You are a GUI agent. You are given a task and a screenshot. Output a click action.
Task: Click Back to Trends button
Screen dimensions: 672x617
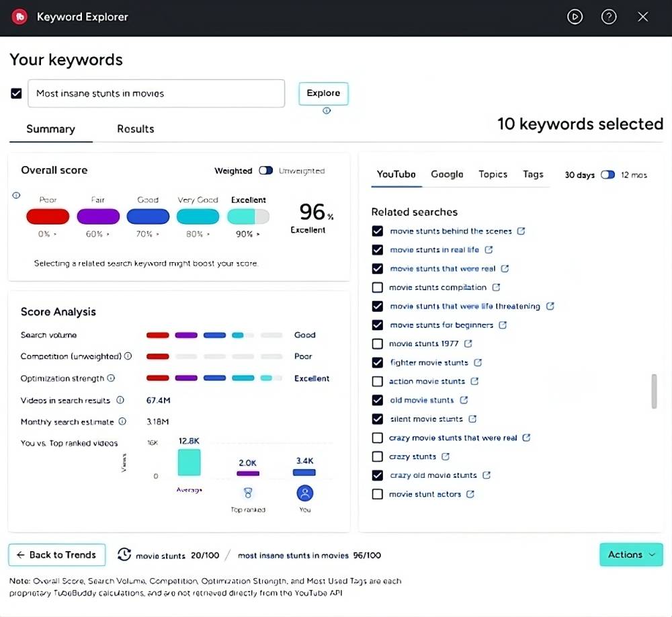click(x=56, y=554)
